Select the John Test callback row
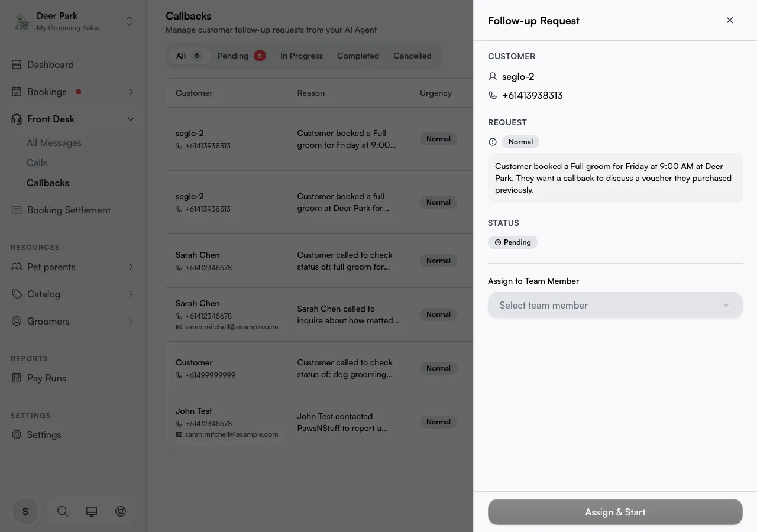This screenshot has width=757, height=532. tap(319, 422)
